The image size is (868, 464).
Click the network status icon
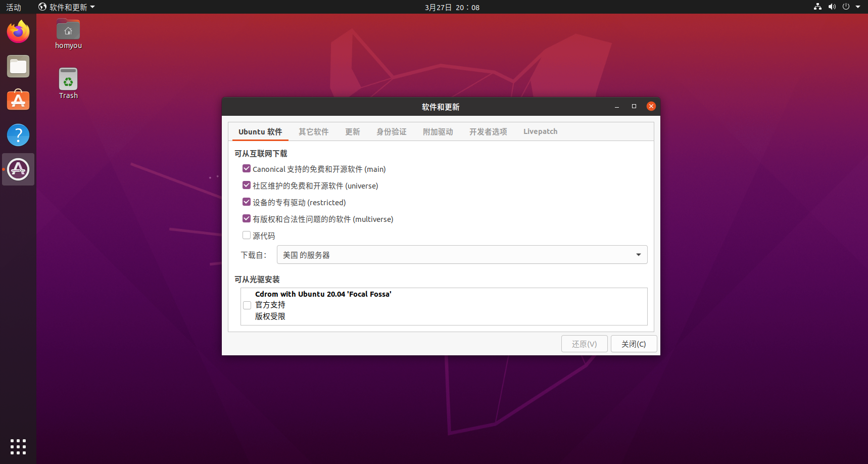click(x=817, y=7)
